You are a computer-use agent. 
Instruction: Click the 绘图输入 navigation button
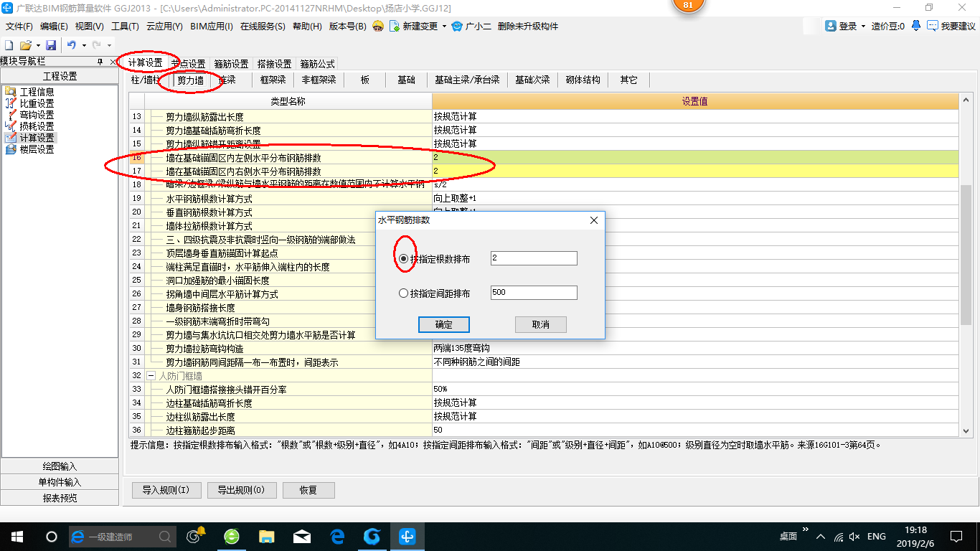click(x=60, y=466)
